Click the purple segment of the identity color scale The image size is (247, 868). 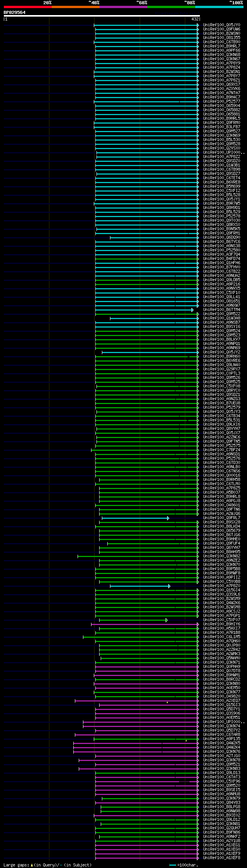pyautogui.click(x=123, y=7)
